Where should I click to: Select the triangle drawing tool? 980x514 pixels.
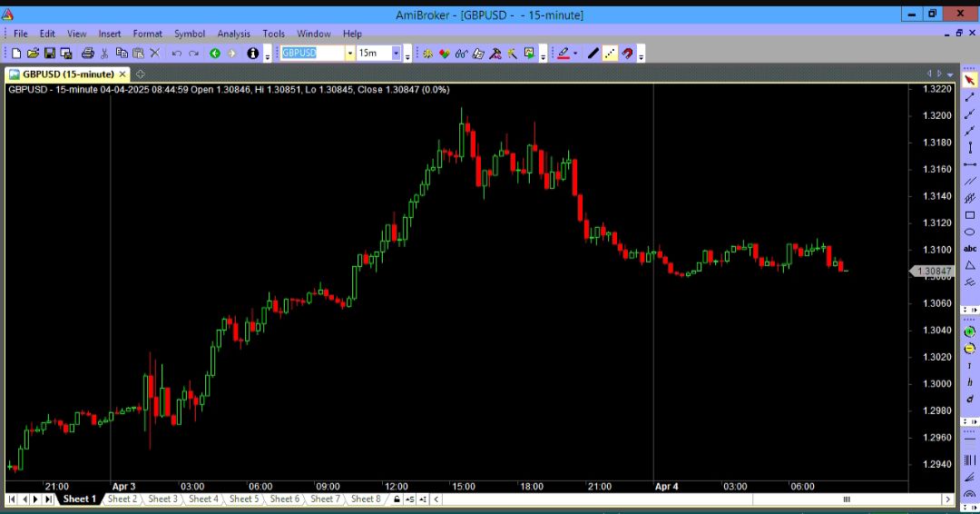[x=969, y=266]
